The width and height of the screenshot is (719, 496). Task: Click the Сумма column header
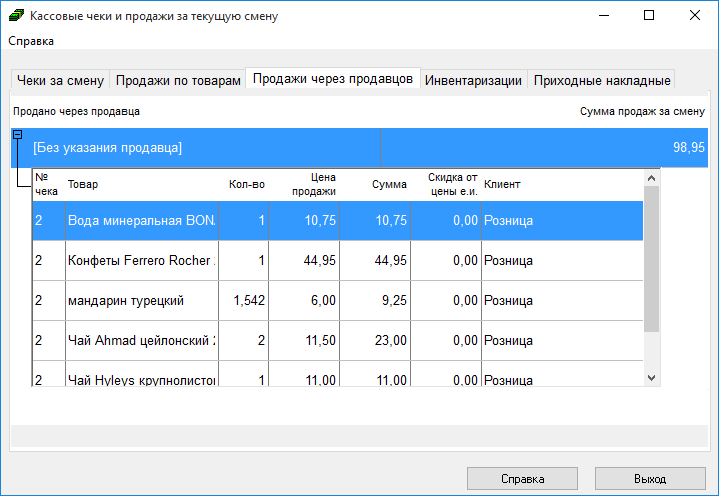388,185
